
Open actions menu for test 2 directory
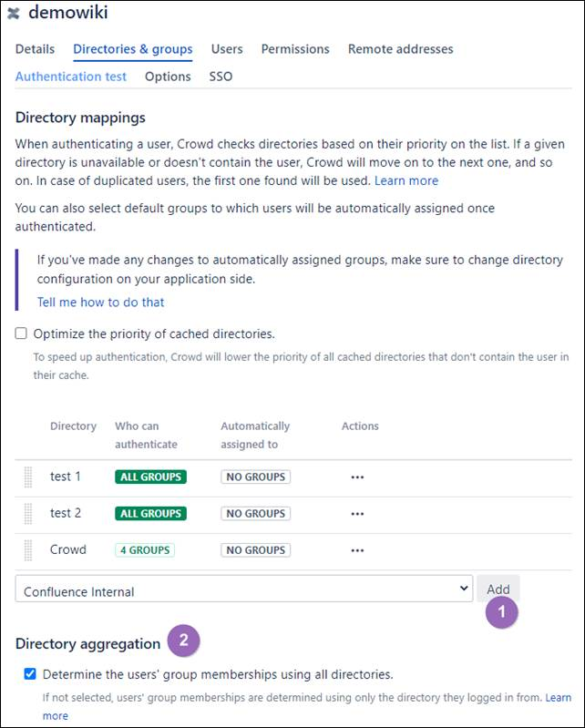click(x=357, y=514)
